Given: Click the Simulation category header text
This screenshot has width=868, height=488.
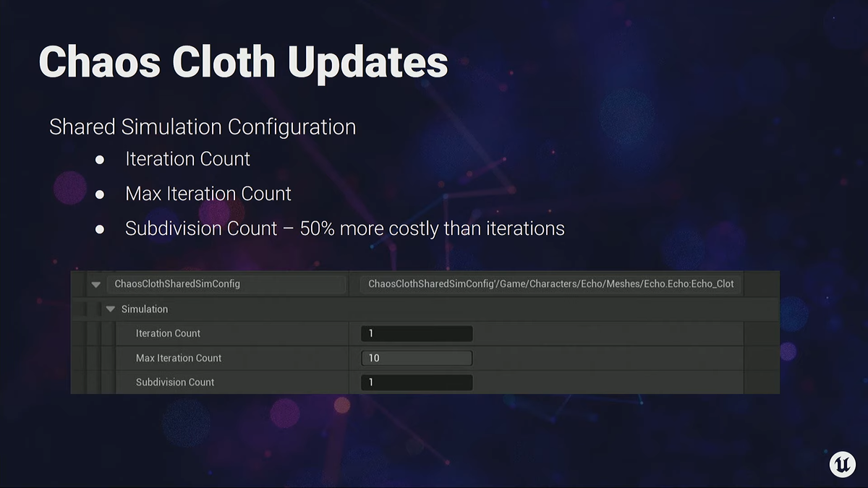Looking at the screenshot, I should point(145,309).
